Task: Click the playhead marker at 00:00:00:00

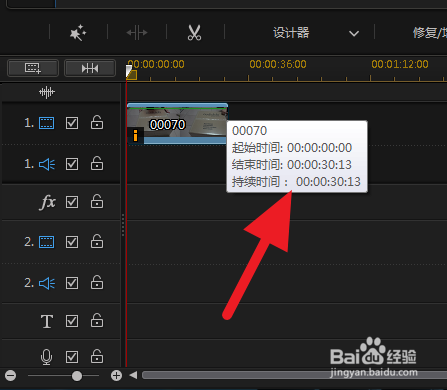Action: point(130,72)
